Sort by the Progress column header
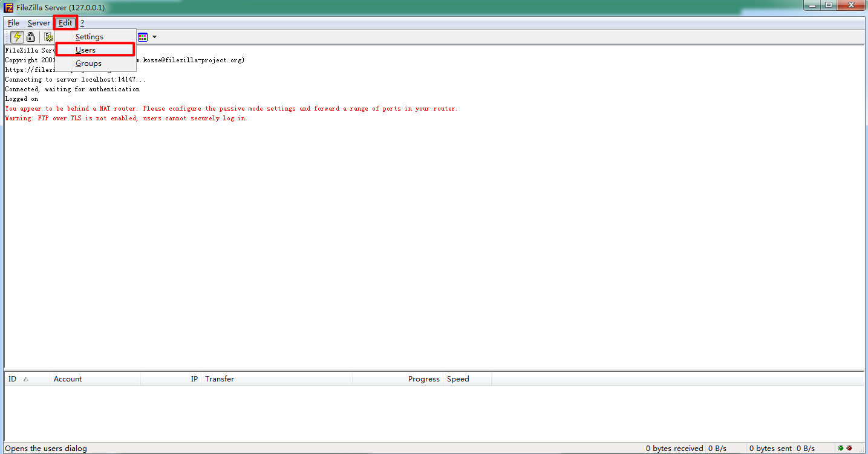This screenshot has width=868, height=454. [x=397, y=379]
